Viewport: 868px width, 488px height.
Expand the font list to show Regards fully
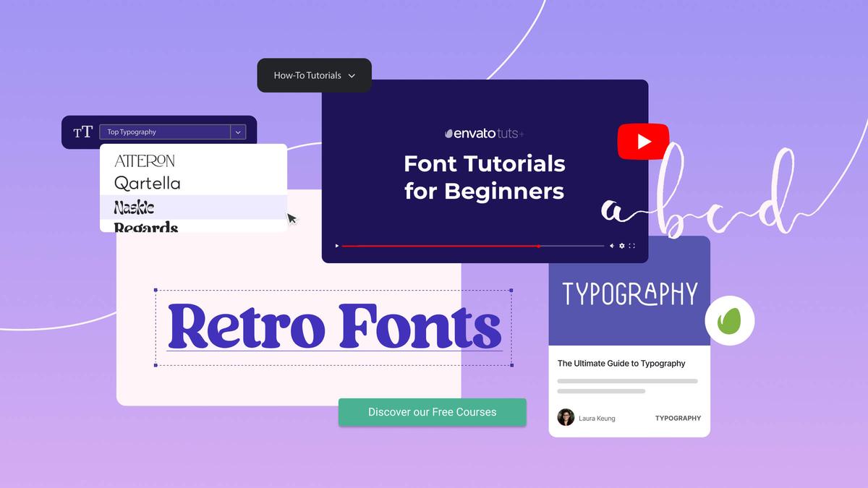[145, 228]
